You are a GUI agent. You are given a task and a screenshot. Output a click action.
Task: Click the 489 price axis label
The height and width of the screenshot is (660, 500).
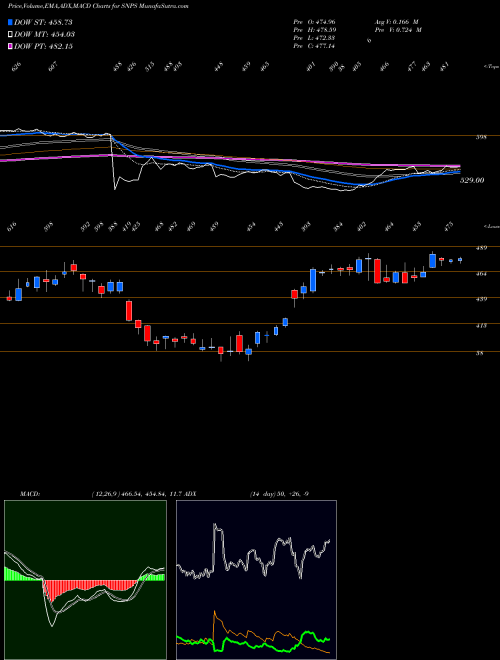(x=481, y=248)
